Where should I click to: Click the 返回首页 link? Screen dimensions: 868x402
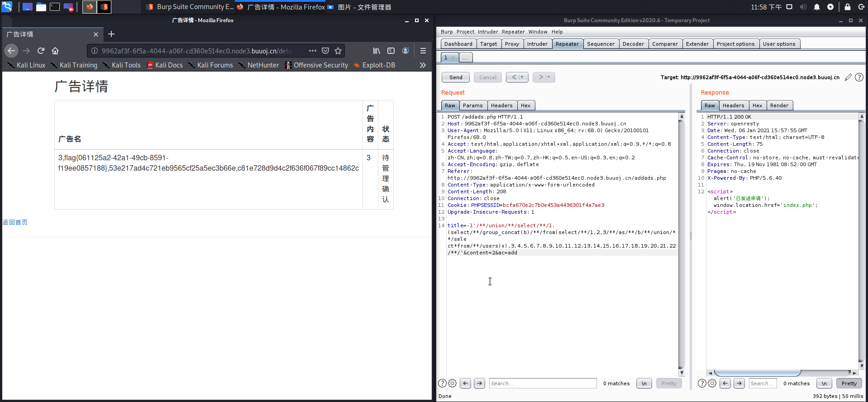coord(15,222)
